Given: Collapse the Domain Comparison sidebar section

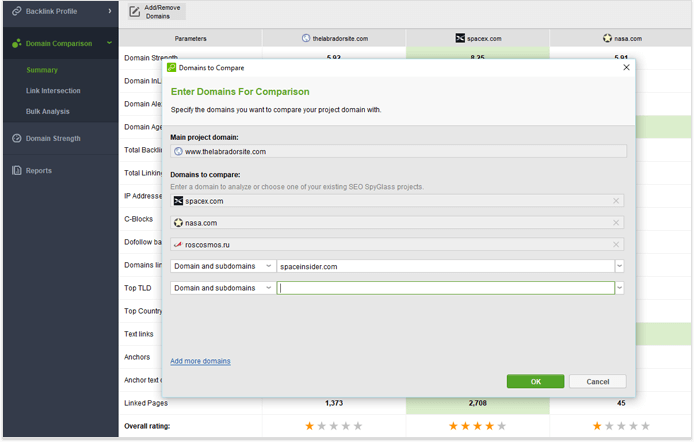Looking at the screenshot, I should (109, 43).
